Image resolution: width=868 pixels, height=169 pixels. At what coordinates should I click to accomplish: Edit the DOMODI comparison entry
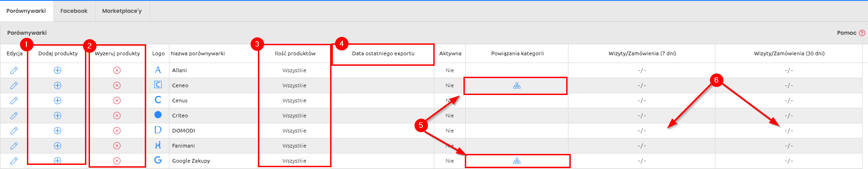(x=14, y=131)
